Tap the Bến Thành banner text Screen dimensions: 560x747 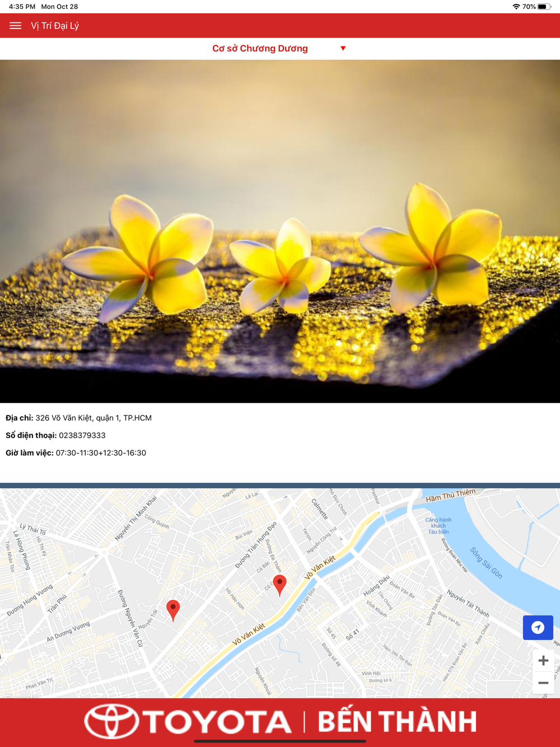pos(398,721)
